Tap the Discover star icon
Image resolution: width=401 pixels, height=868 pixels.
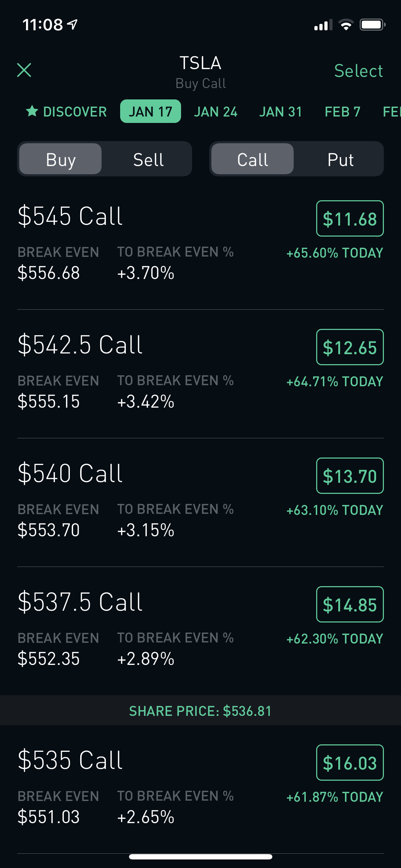[32, 111]
